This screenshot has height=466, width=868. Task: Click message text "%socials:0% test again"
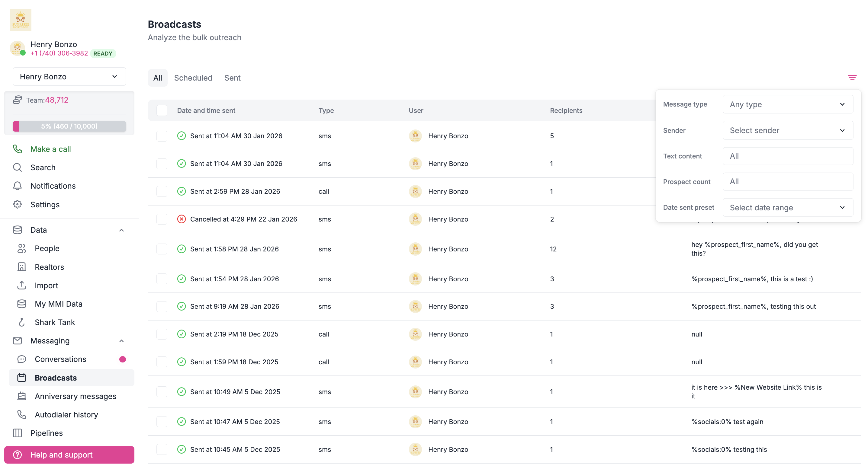point(727,422)
